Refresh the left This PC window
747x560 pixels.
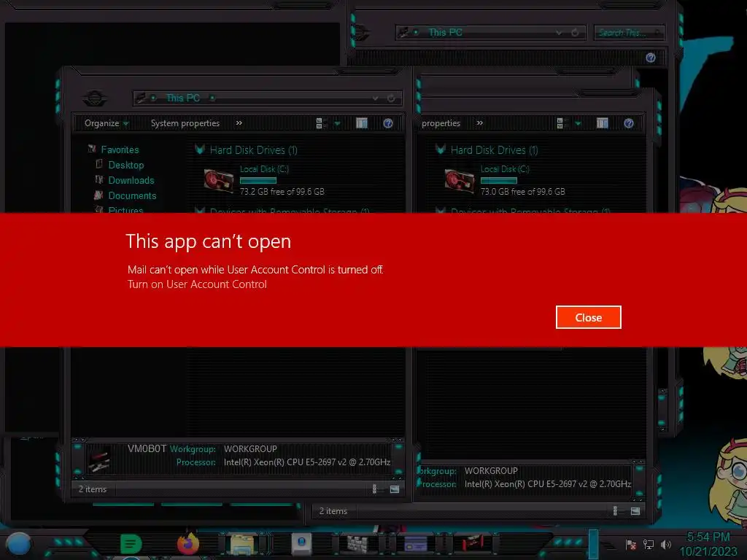tap(391, 98)
